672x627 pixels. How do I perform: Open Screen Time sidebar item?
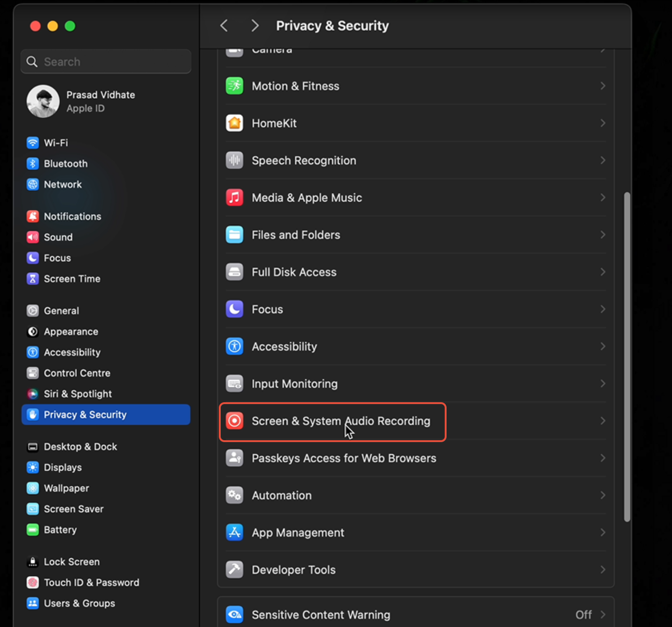[x=106, y=279]
